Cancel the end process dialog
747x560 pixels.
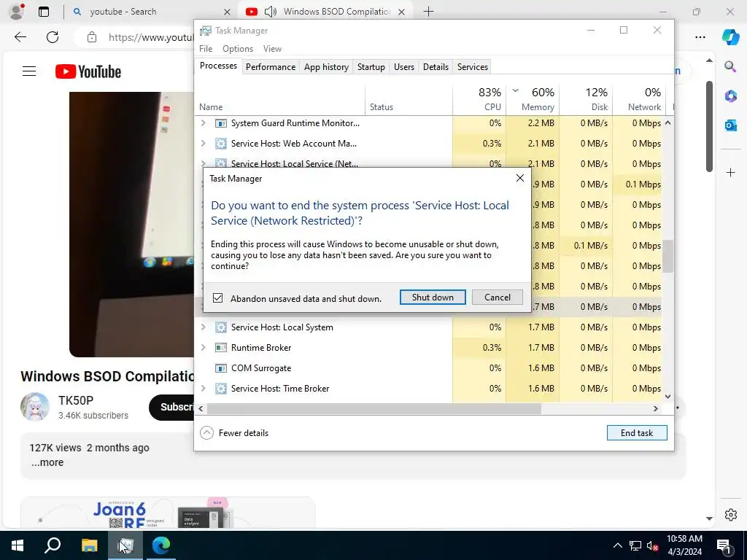(498, 297)
